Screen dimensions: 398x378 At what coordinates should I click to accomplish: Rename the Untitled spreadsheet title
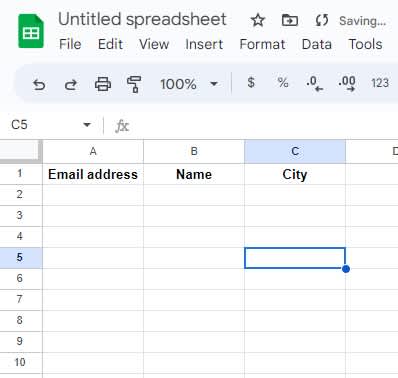click(x=142, y=19)
